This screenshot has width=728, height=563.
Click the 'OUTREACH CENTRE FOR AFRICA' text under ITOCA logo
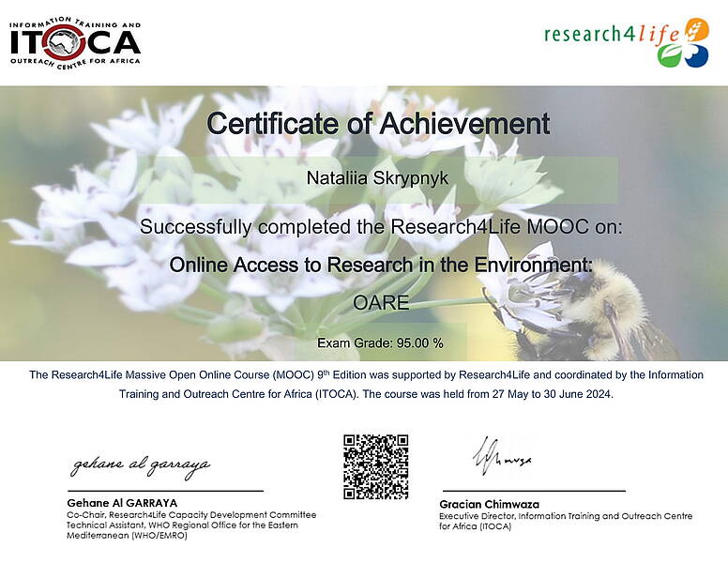[75, 61]
